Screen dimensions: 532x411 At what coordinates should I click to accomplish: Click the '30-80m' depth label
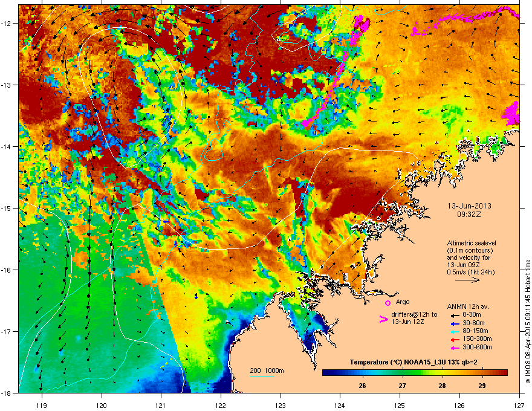473,323
